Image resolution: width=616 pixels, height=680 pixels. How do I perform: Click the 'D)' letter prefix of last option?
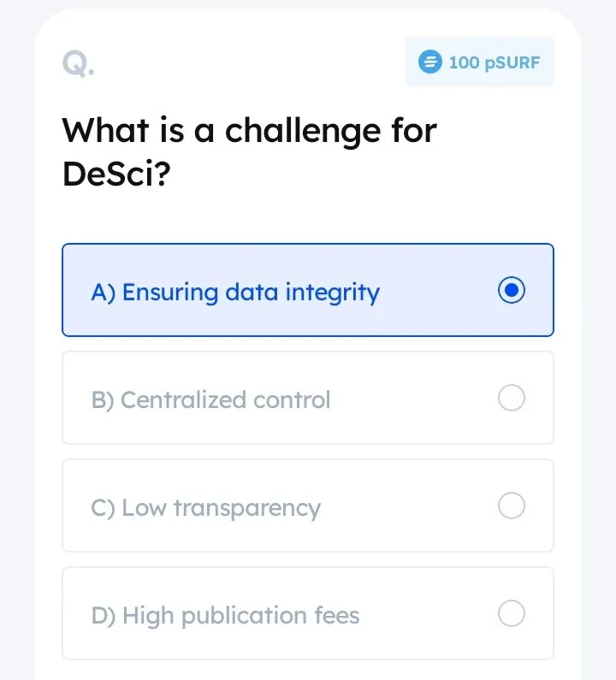tap(103, 616)
